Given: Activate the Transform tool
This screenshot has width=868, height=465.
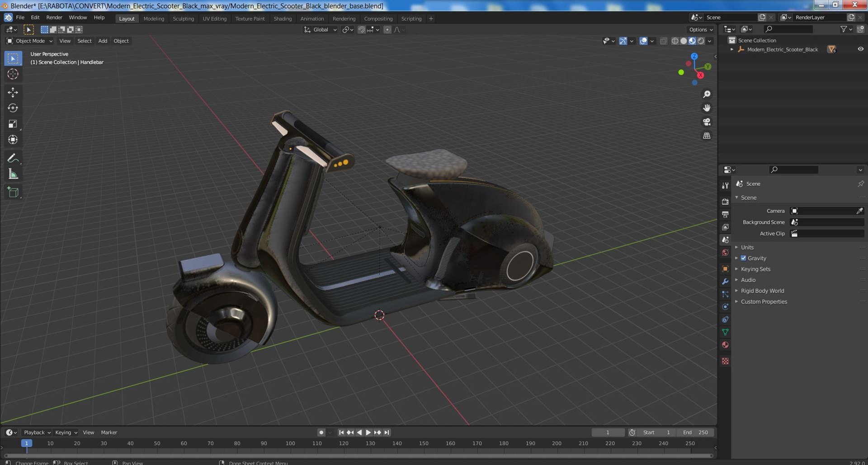Looking at the screenshot, I should (x=13, y=140).
